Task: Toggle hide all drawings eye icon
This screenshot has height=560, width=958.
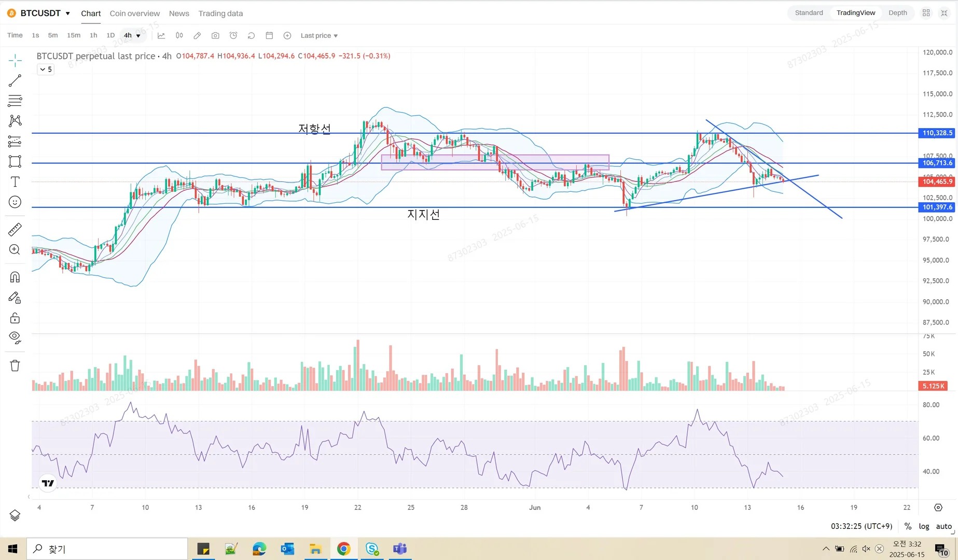Action: point(15,338)
